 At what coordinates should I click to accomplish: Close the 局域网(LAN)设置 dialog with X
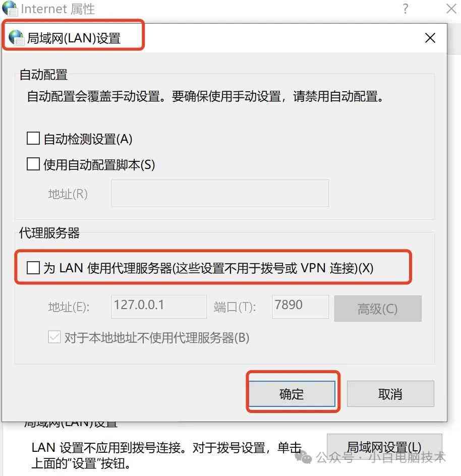[x=430, y=38]
